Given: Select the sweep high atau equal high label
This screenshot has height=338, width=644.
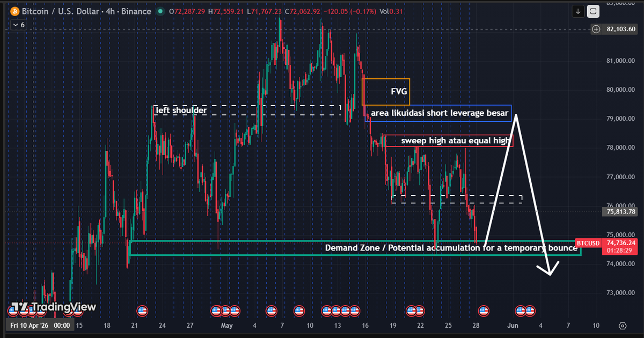Looking at the screenshot, I should tap(456, 141).
